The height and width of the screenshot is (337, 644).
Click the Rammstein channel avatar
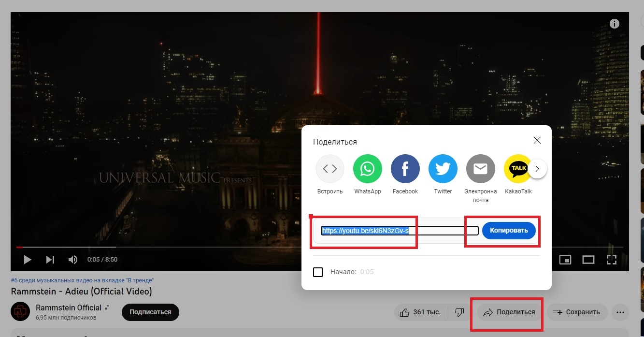pyautogui.click(x=21, y=312)
